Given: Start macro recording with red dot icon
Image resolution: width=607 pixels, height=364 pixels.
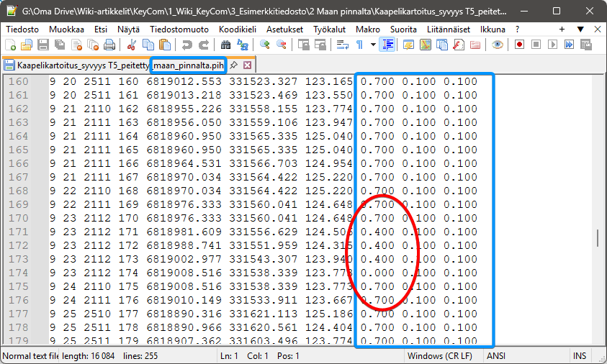Looking at the screenshot, I should (x=519, y=45).
